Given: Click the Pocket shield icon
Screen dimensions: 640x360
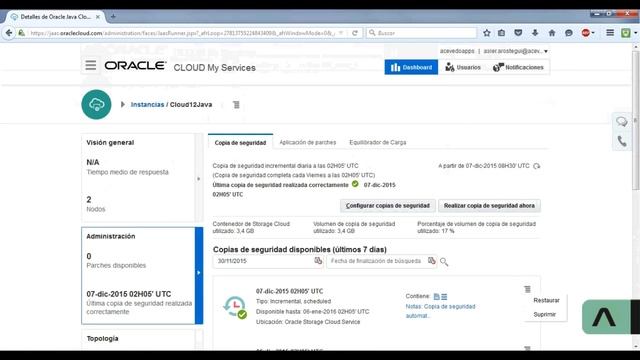Looking at the screenshot, I should pos(518,33).
